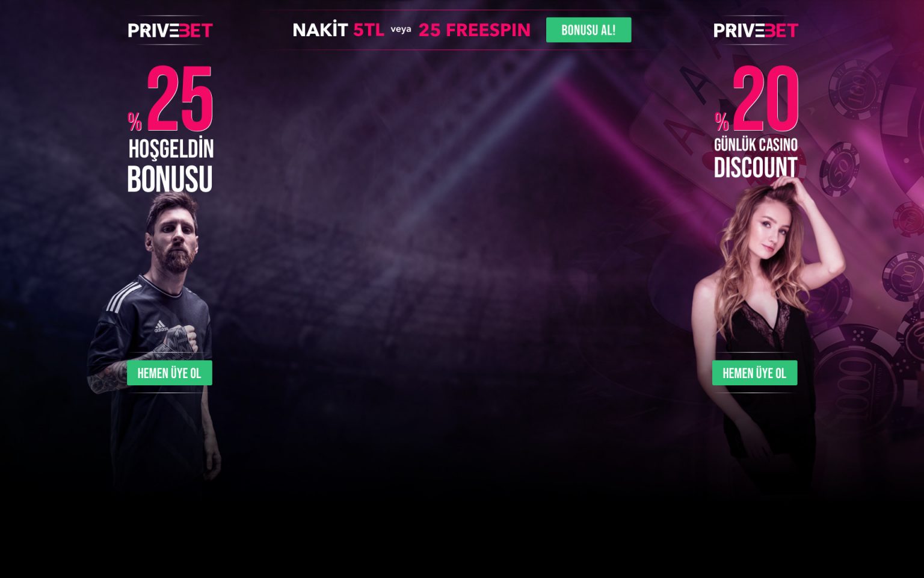
Task: Click the PRIVEBET logo above casino discount
Action: (756, 30)
